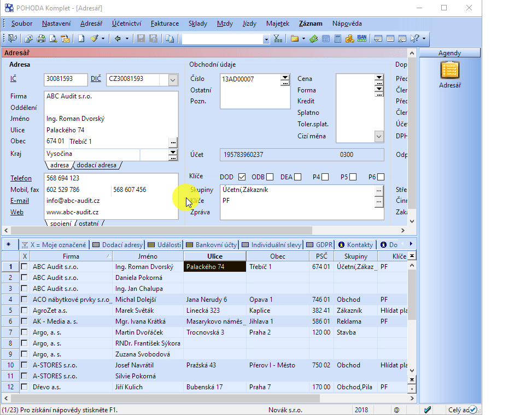Click the What's This help cursor icon
Viewport: 532px width, 415px height.
point(414,39)
